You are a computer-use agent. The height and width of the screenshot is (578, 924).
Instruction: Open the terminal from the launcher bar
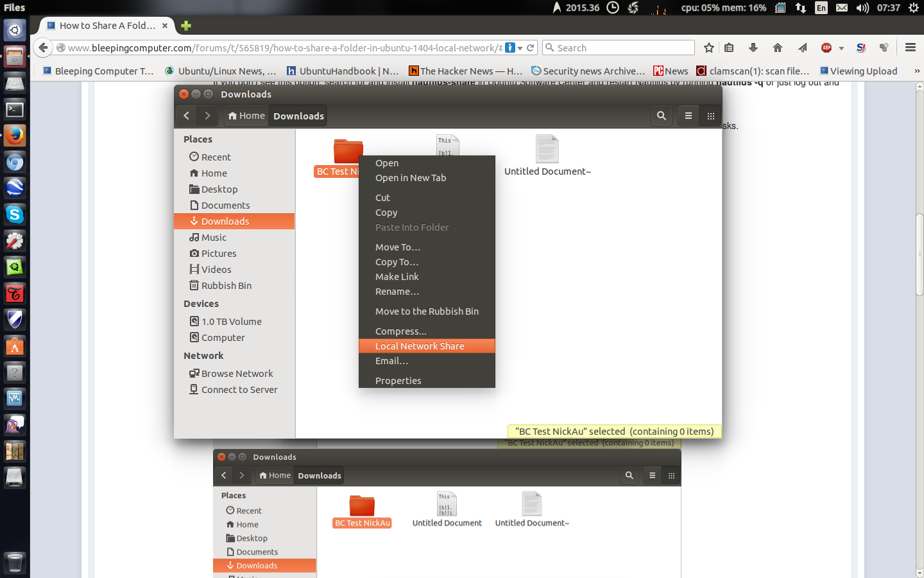(x=14, y=109)
